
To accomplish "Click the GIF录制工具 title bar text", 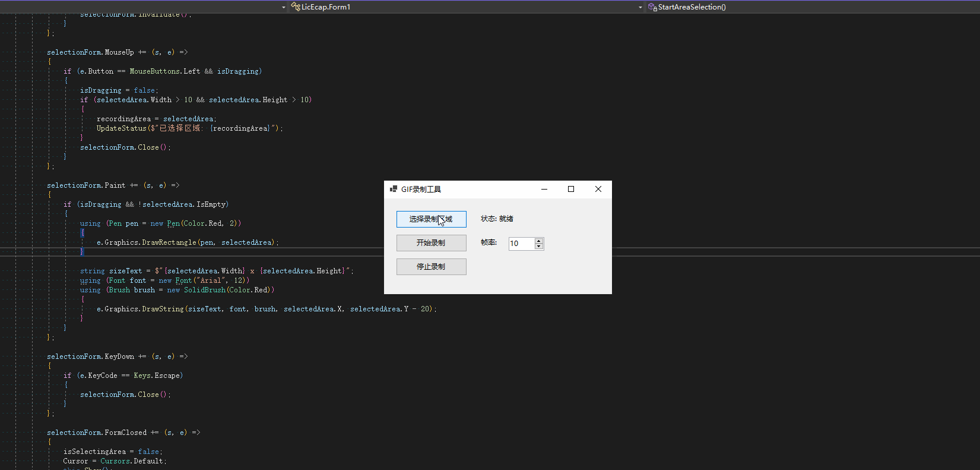I will point(421,190).
